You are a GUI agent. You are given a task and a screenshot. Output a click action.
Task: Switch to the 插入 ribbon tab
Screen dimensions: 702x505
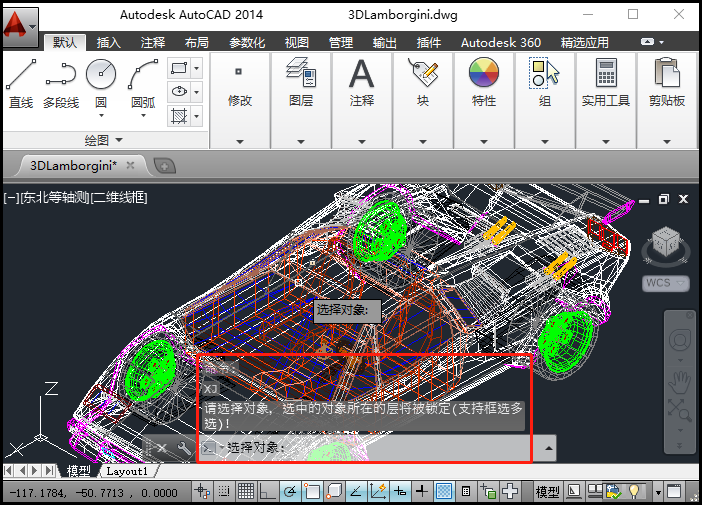point(108,43)
